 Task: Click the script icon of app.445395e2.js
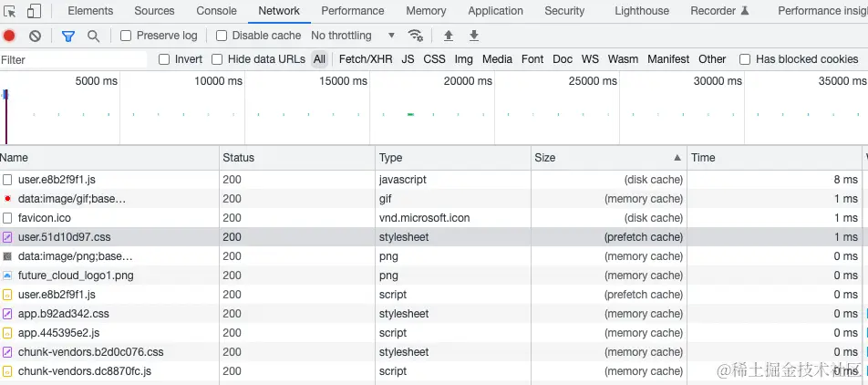pos(7,333)
